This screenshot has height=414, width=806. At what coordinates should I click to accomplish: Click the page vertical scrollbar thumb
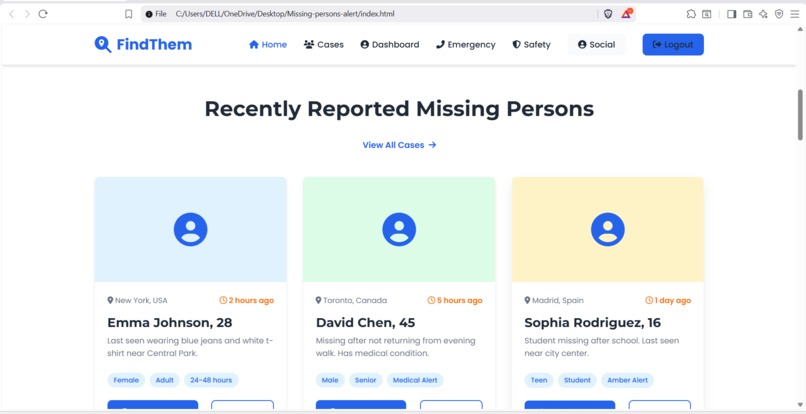click(x=800, y=115)
